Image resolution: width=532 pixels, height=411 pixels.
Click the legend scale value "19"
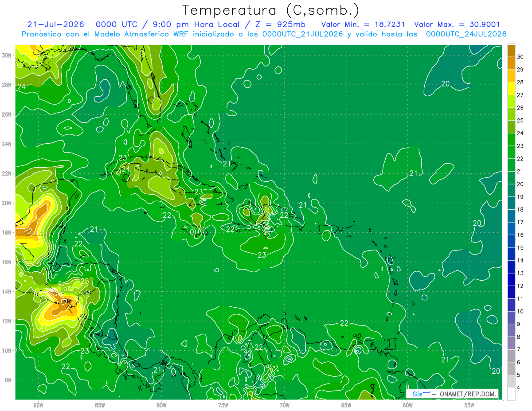[x=520, y=197]
